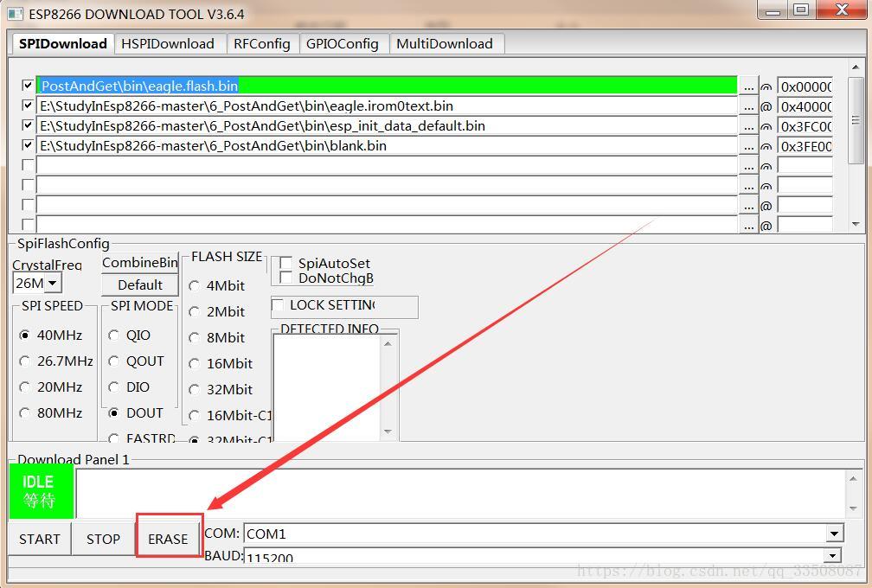
Task: Switch to the MultiDownload tab
Action: point(445,44)
